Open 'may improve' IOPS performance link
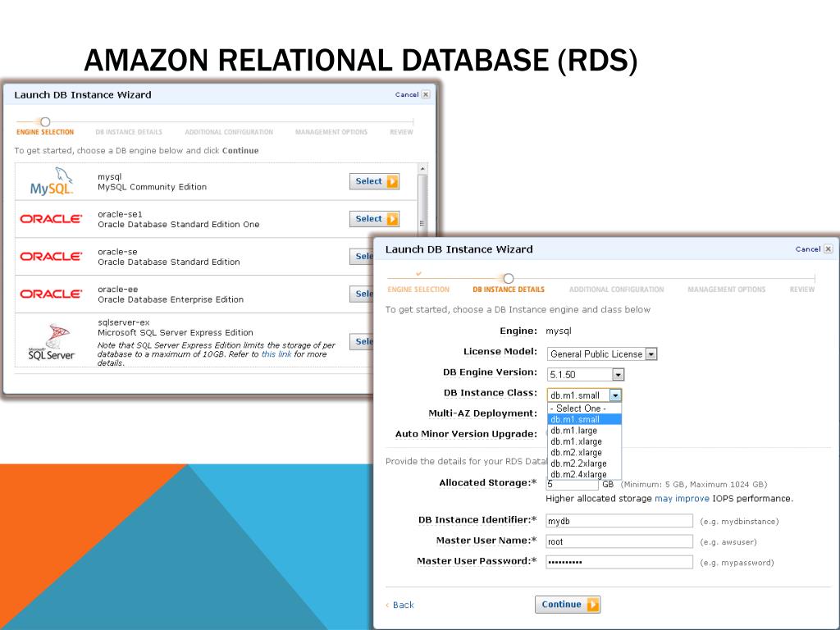 tap(682, 499)
